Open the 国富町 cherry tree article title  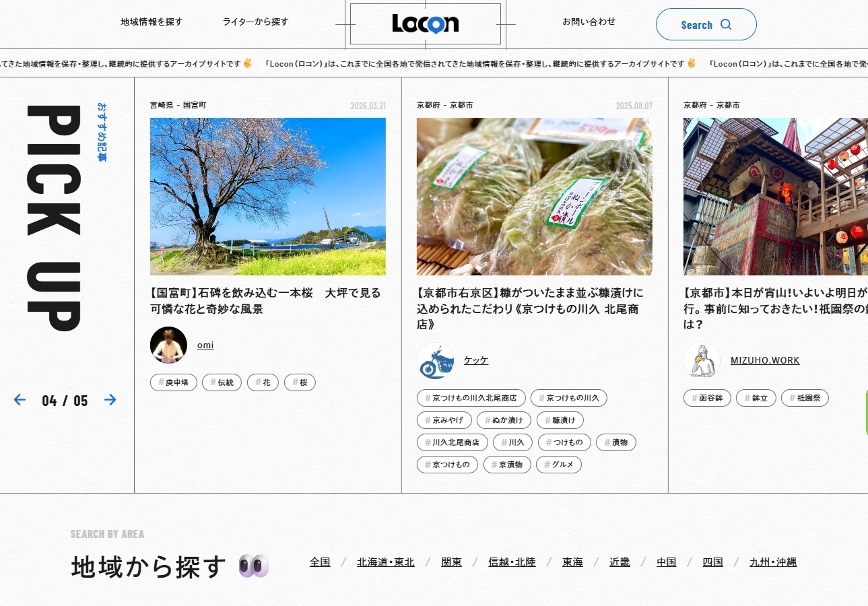tap(265, 301)
